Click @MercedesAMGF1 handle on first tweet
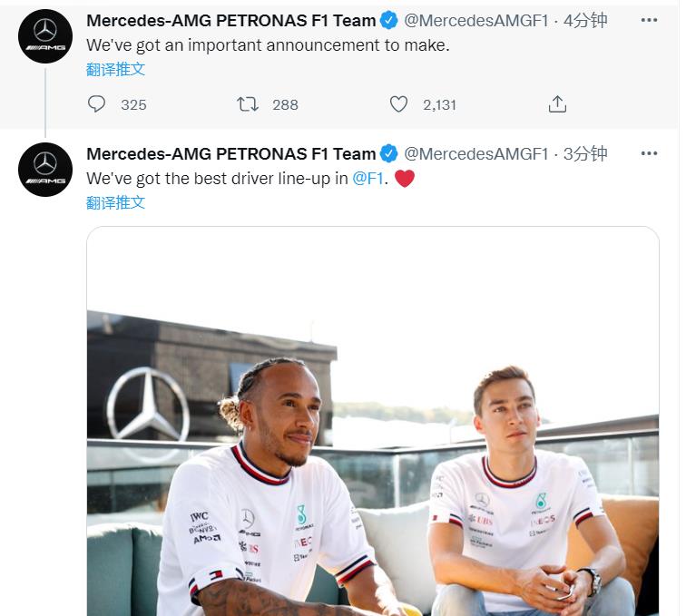Screen dimensions: 686x616 tap(476, 21)
